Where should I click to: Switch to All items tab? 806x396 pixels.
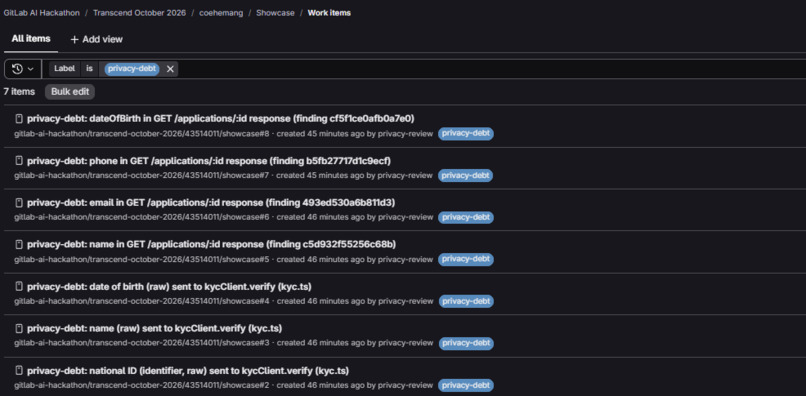click(x=31, y=39)
